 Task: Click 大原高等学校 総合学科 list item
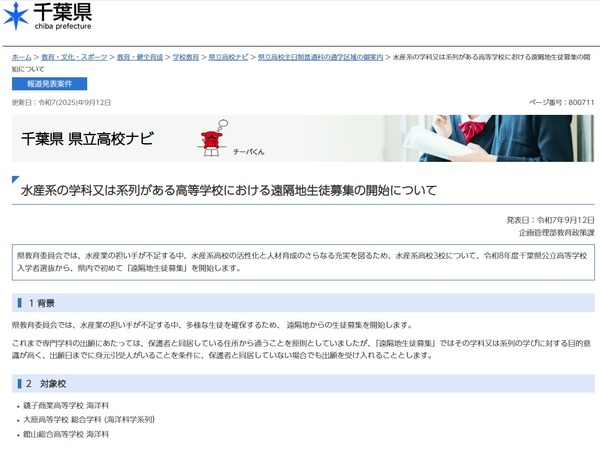90,420
